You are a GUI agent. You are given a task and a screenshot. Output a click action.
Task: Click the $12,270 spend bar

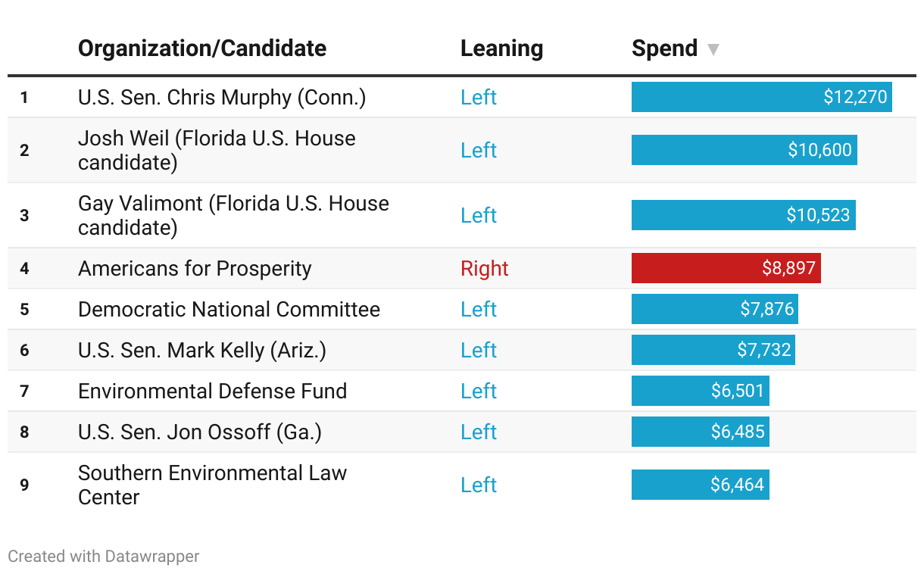[x=761, y=98]
